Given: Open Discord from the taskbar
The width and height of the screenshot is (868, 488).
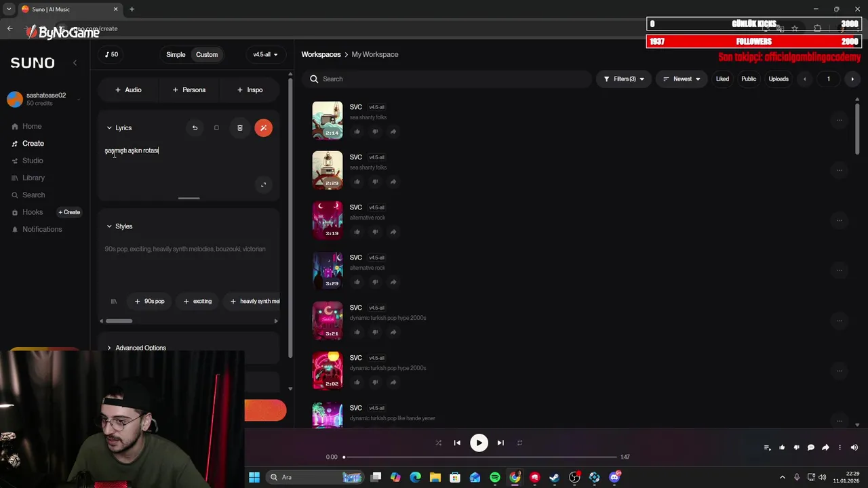Looking at the screenshot, I should [x=614, y=477].
